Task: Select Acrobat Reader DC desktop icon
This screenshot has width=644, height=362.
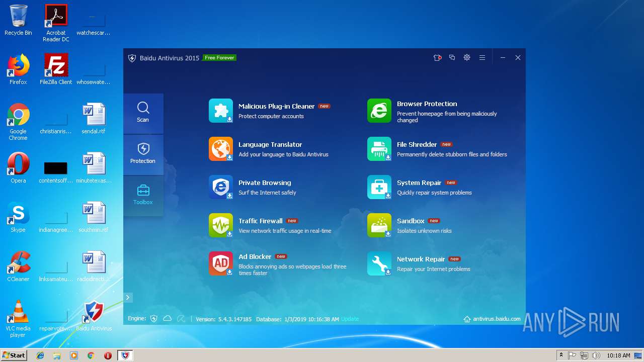Action: click(56, 23)
